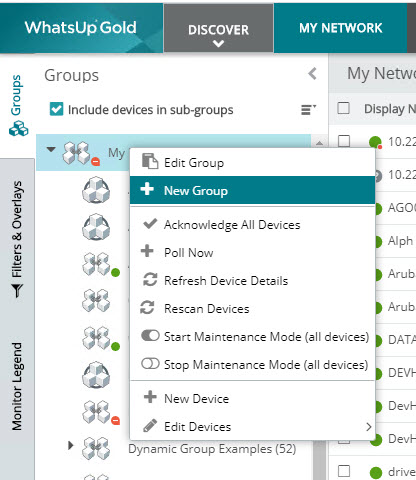Click the AGO device row text
Image resolution: width=416 pixels, height=480 pixels.
pos(401,208)
